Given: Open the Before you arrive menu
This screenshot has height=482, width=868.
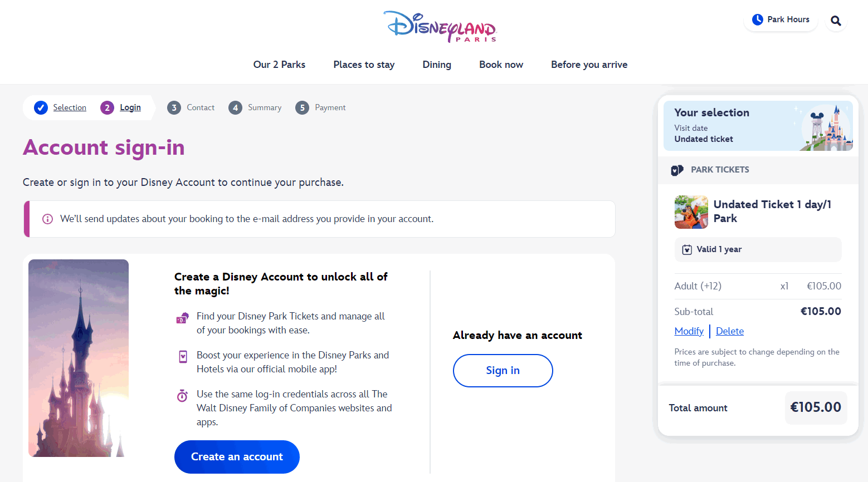Looking at the screenshot, I should (589, 65).
